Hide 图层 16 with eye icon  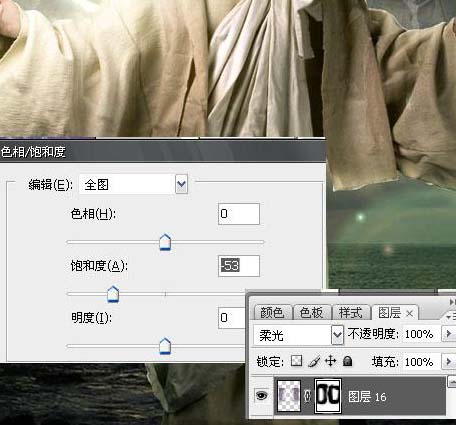[x=262, y=396]
